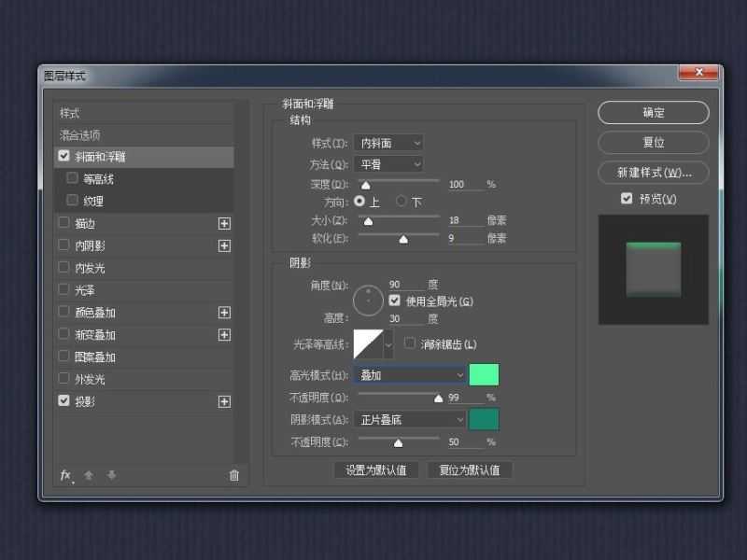Click the 确定 button
This screenshot has height=560, width=747.
click(x=653, y=112)
